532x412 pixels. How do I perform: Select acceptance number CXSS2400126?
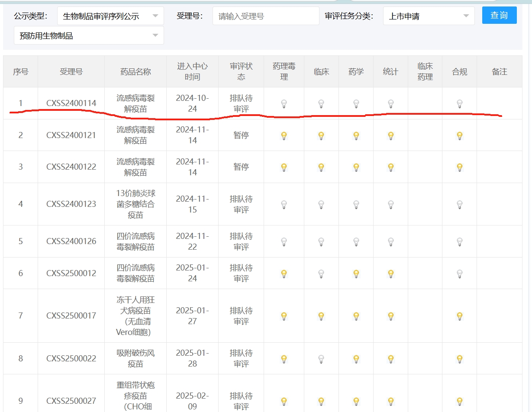click(71, 241)
